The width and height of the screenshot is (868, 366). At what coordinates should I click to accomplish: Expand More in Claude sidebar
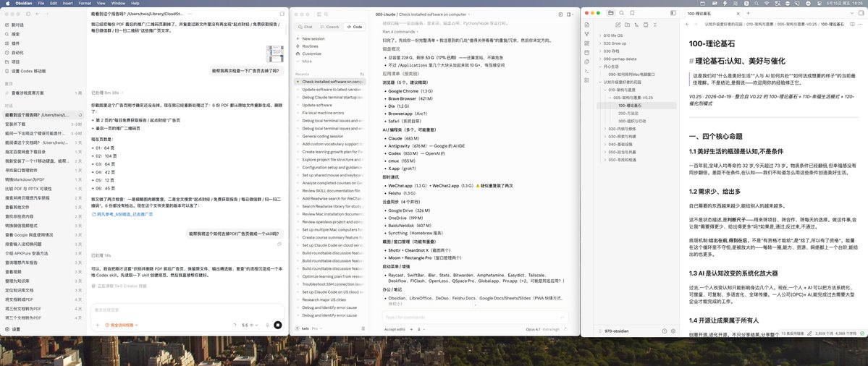(x=307, y=61)
